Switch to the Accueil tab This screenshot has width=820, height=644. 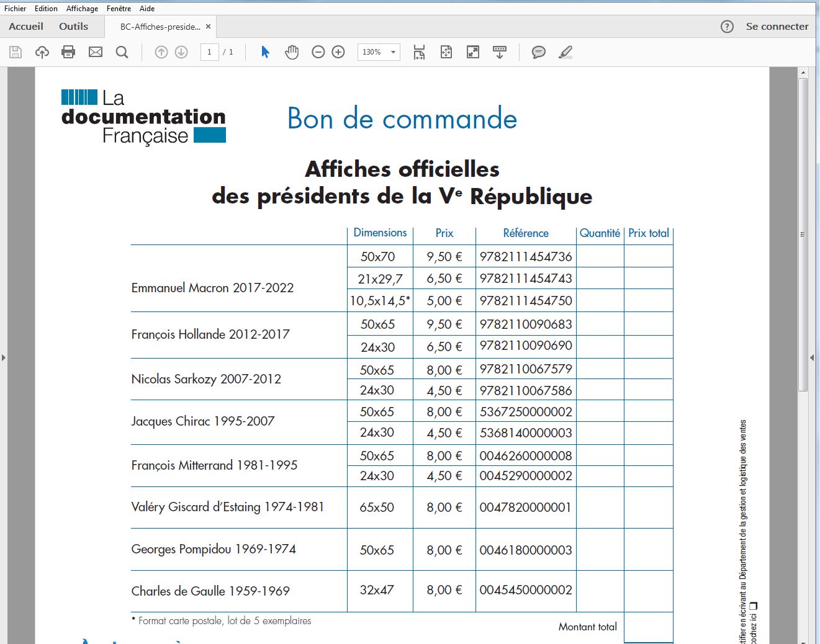(x=26, y=27)
